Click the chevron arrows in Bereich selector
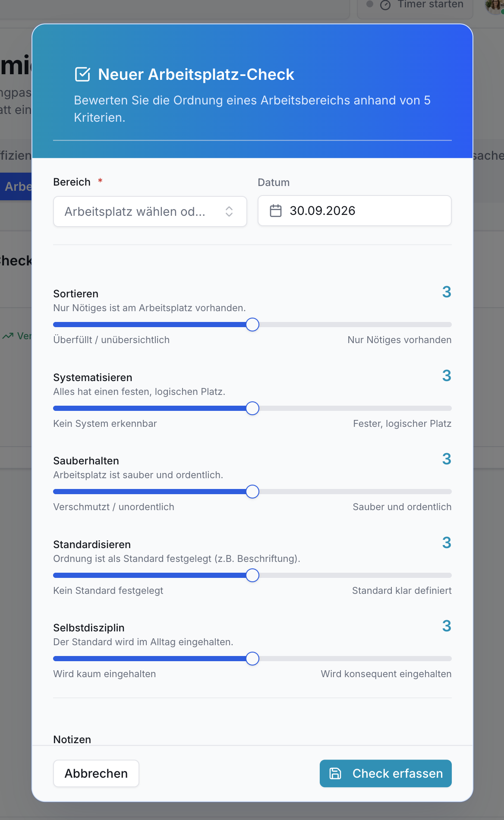504x820 pixels. (x=229, y=211)
